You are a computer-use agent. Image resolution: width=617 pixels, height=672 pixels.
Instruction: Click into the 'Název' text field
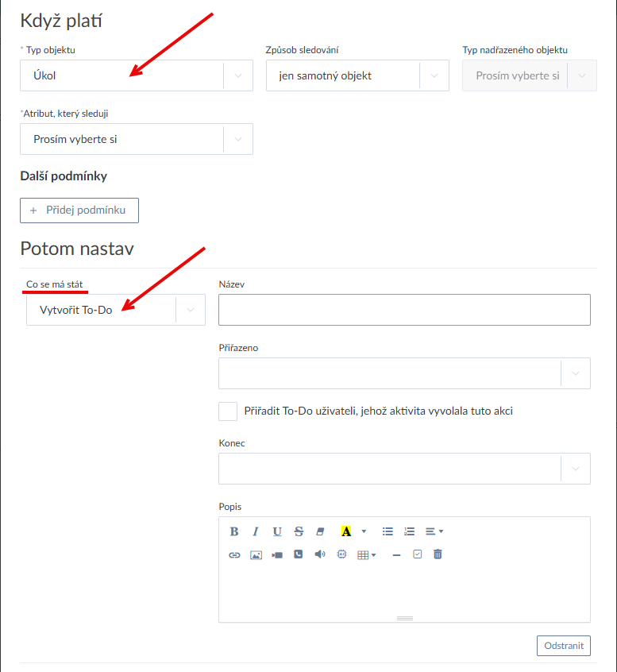[x=404, y=310]
